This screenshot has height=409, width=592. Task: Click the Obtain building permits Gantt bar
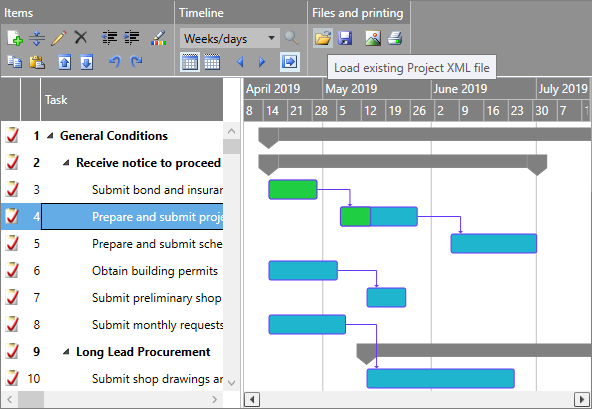click(303, 270)
